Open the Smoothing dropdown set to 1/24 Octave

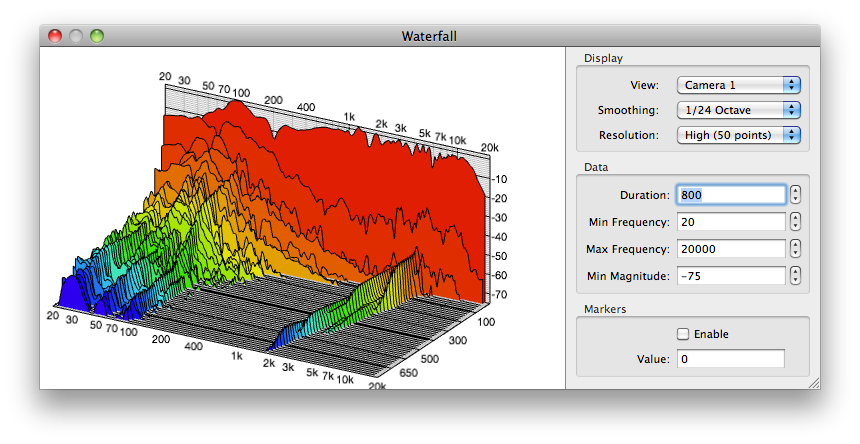[738, 110]
